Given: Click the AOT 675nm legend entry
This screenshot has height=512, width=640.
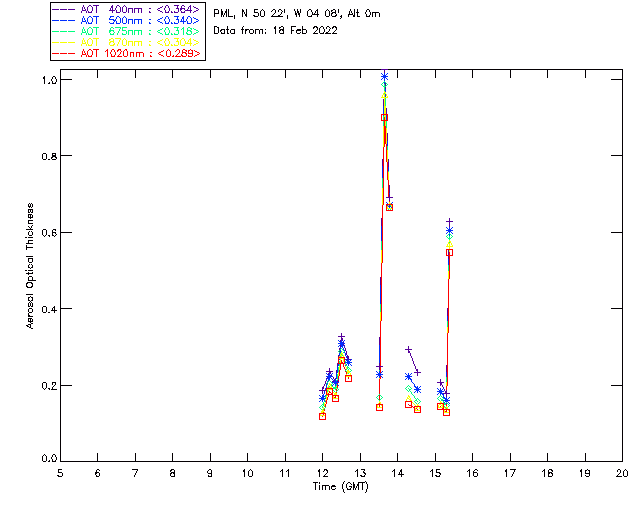Looking at the screenshot, I should coord(127,31).
